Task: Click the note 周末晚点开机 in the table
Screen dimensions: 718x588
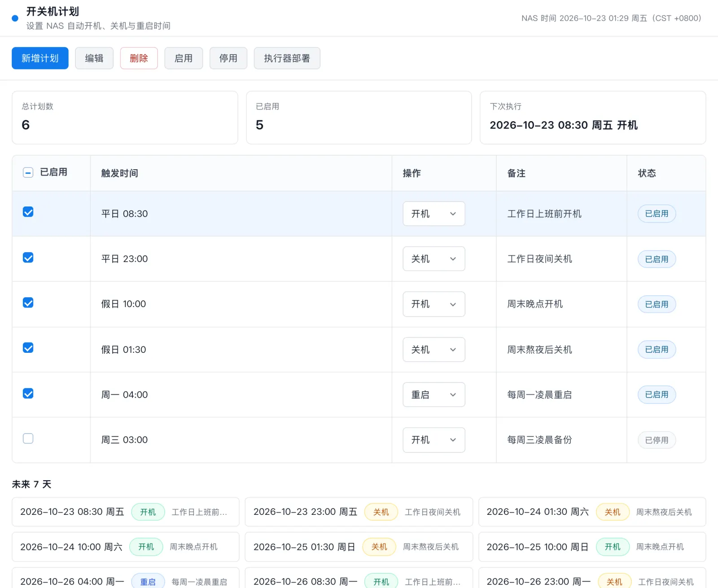Action: coord(535,304)
